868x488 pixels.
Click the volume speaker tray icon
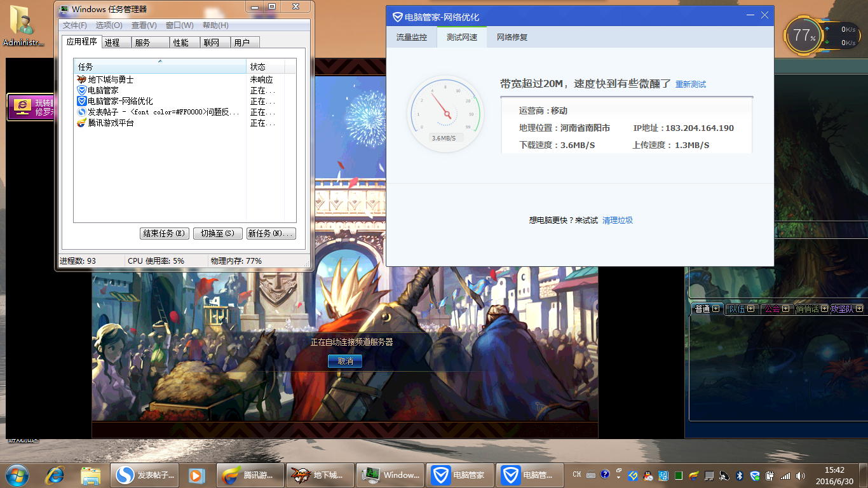(800, 475)
